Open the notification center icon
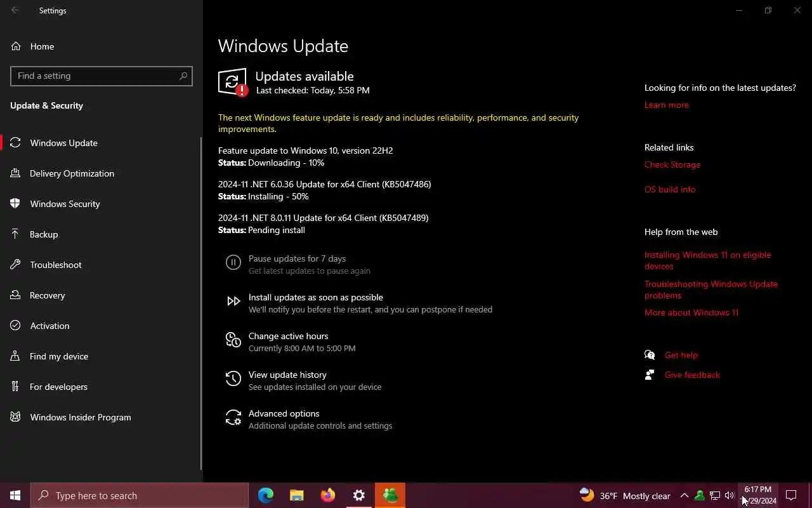This screenshot has width=812, height=508. click(x=791, y=495)
